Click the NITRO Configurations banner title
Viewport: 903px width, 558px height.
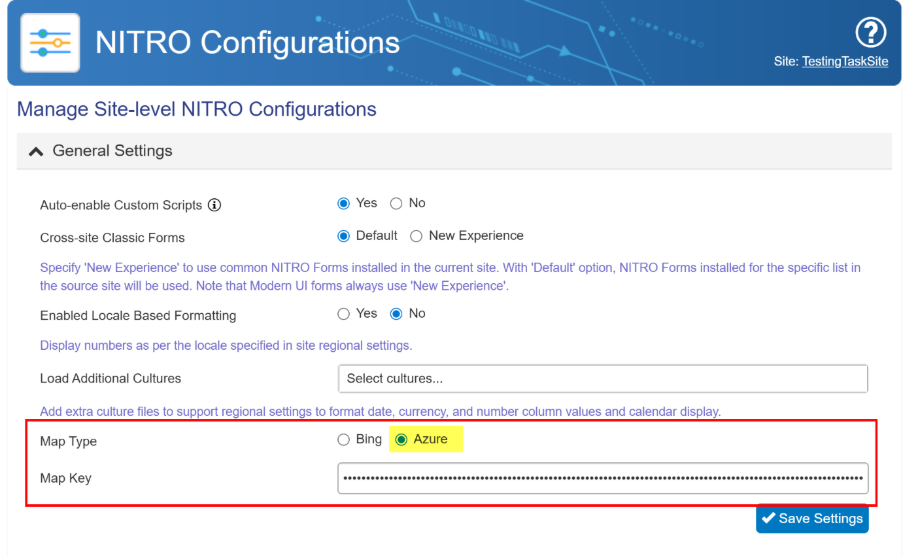point(247,43)
